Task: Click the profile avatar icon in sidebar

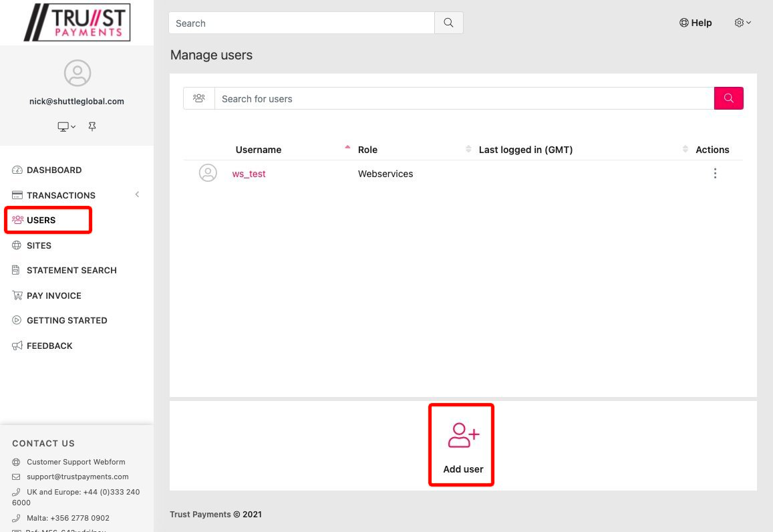Action: pos(78,73)
